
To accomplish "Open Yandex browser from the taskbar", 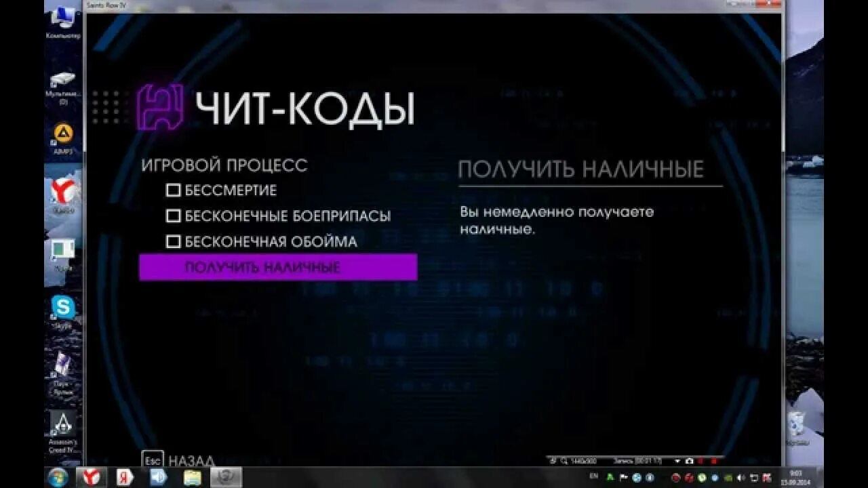I will (91, 477).
